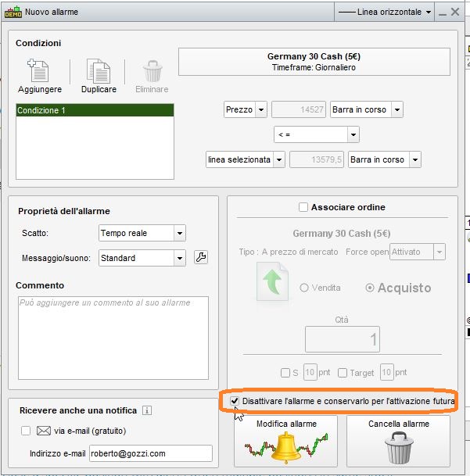Viewport: 470px width, 476px height.
Task: Toggle the S stop checkbox
Action: [285, 373]
